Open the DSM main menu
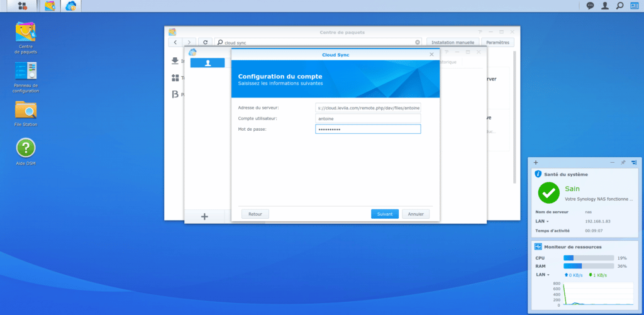Image resolution: width=644 pixels, height=315 pixels. [22, 6]
